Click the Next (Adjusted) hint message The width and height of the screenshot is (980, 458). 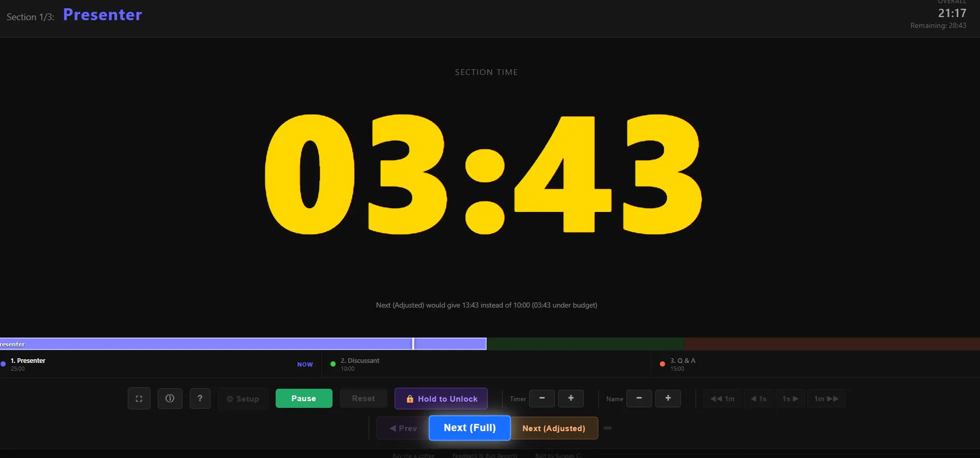click(x=486, y=305)
